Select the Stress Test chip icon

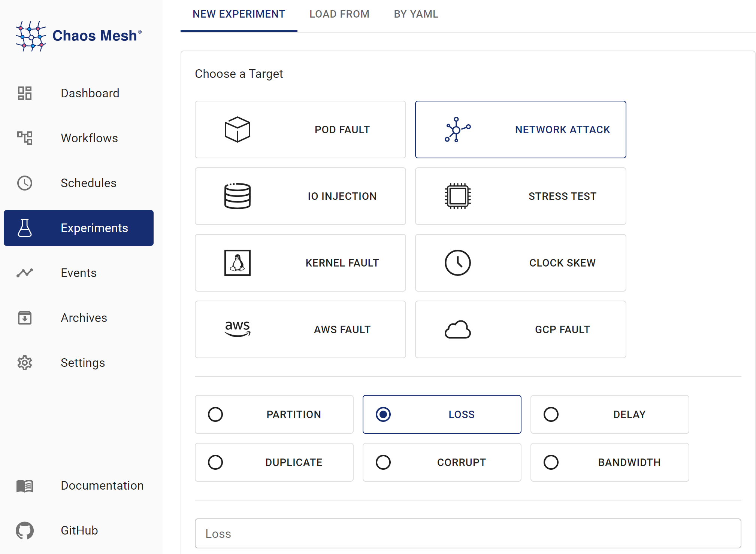[457, 196]
